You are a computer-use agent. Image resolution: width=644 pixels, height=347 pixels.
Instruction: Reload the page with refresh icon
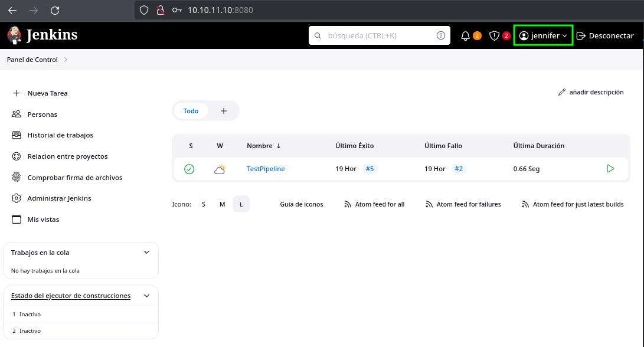coord(55,10)
